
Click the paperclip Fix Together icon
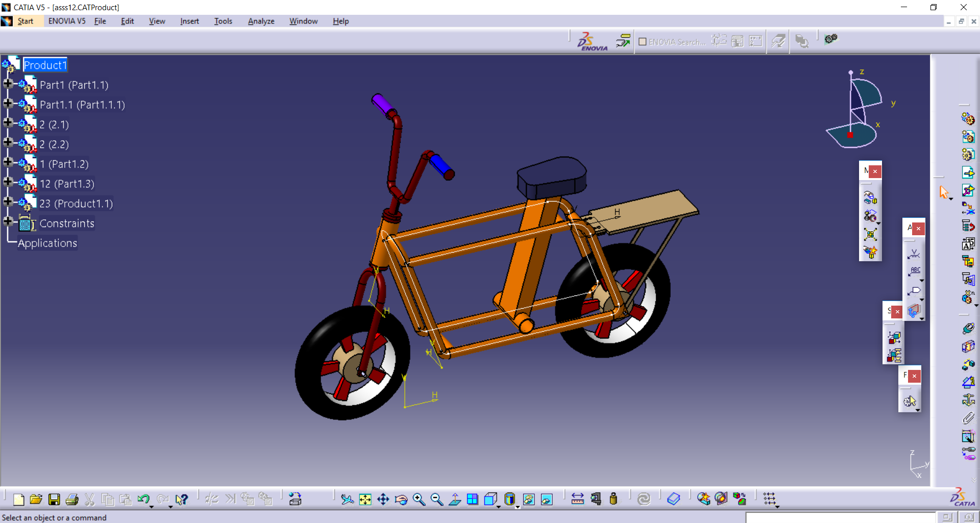click(968, 418)
